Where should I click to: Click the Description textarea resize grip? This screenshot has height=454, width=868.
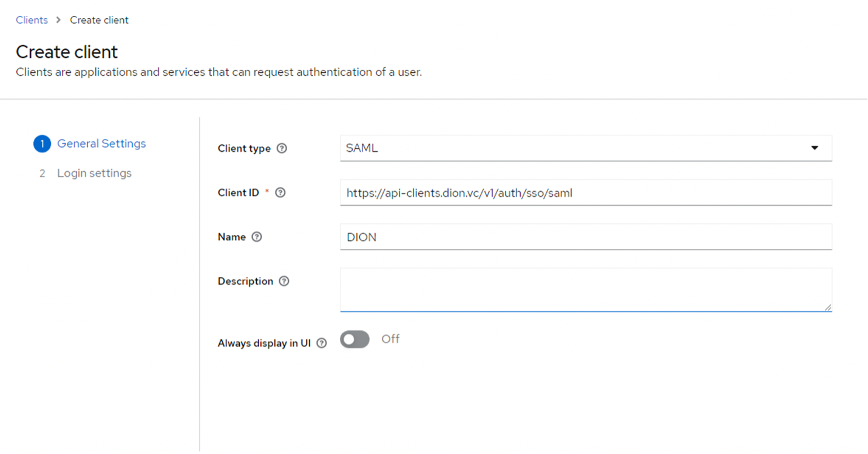tap(828, 308)
